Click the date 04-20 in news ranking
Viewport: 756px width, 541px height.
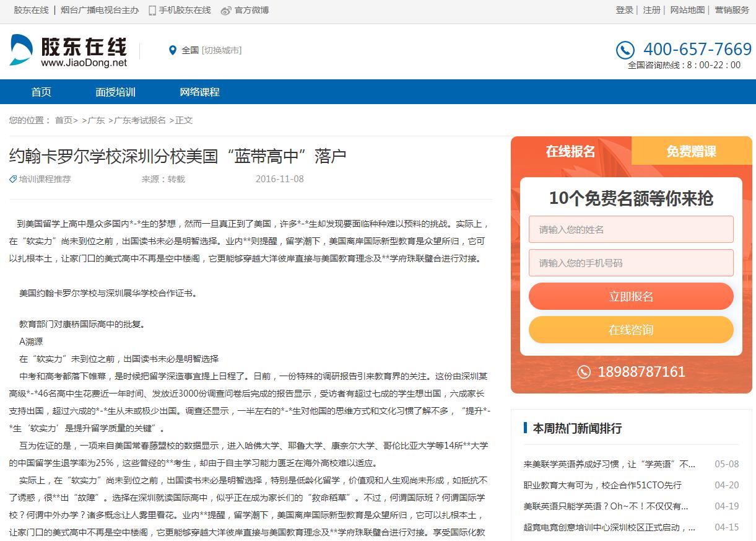[x=727, y=485]
